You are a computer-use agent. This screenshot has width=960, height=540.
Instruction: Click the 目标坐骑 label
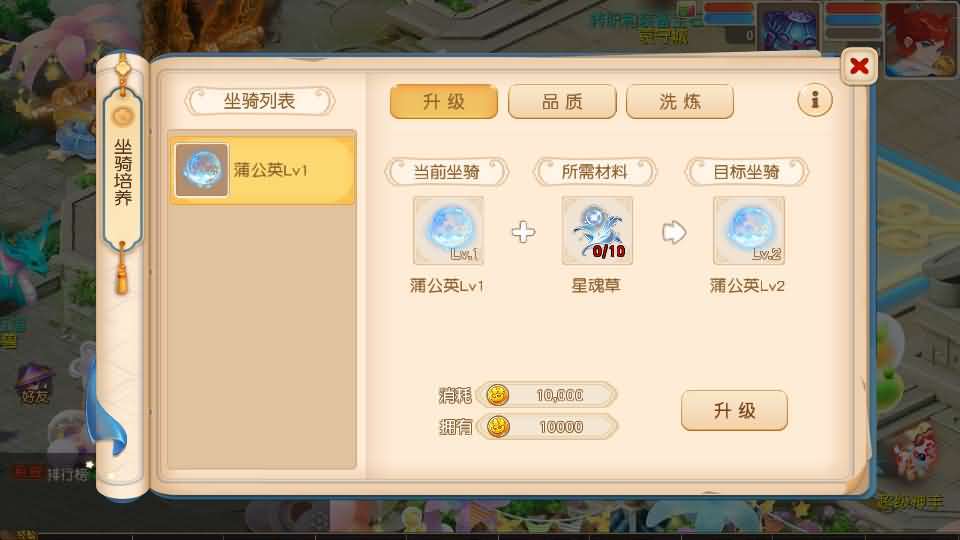[x=746, y=172]
